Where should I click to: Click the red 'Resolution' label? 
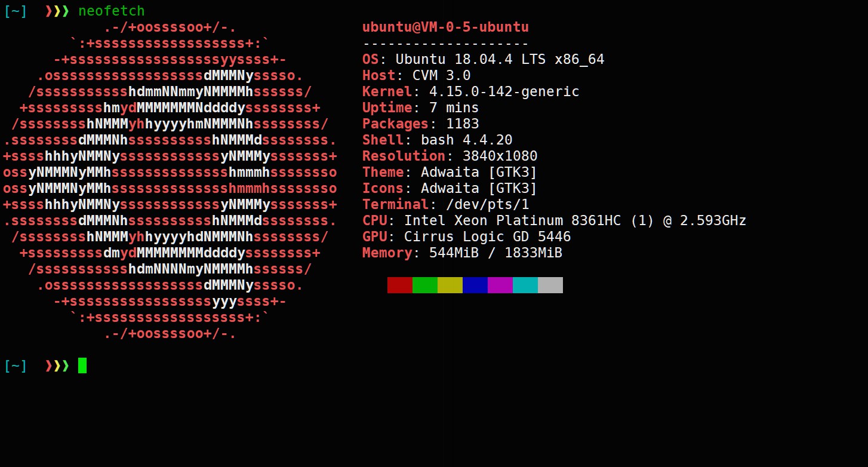tap(404, 156)
